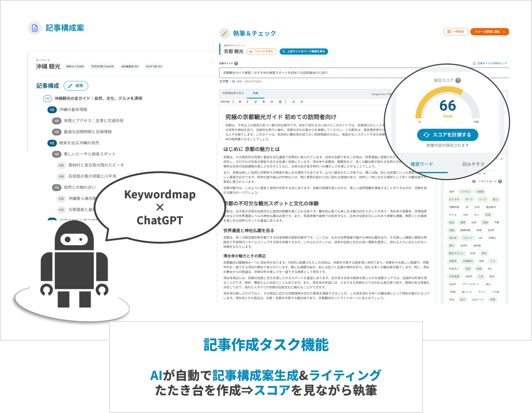Click the document icon beside 記事構成案
The height and width of the screenshot is (413, 532).
(x=35, y=28)
